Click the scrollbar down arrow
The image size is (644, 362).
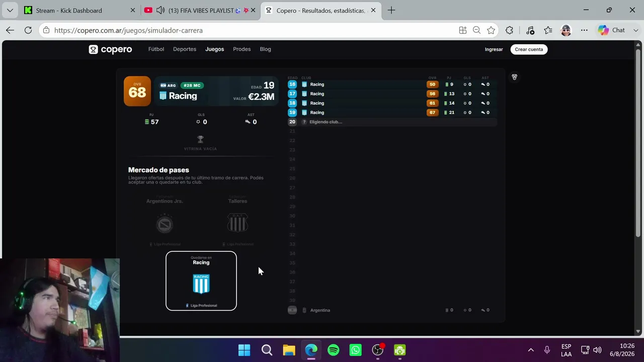(x=638, y=331)
